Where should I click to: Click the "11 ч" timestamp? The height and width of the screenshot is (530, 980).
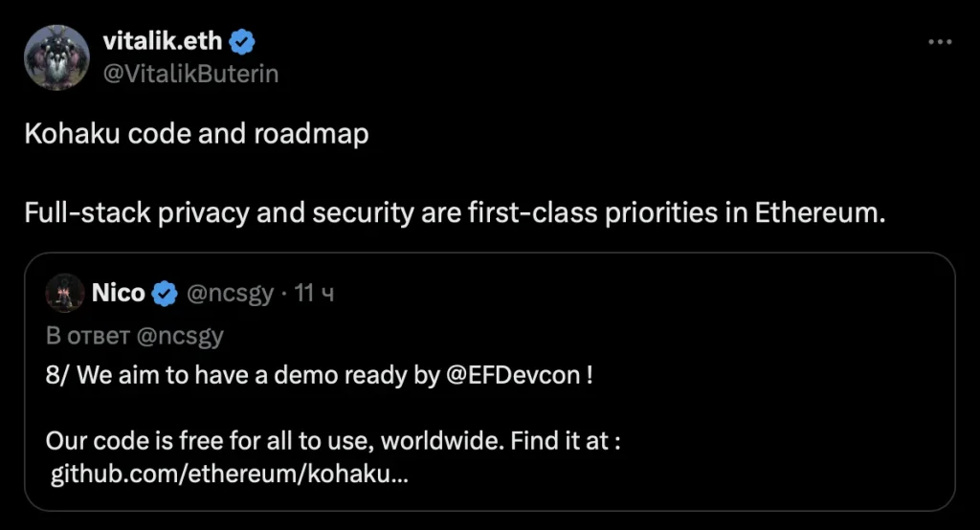(x=314, y=294)
